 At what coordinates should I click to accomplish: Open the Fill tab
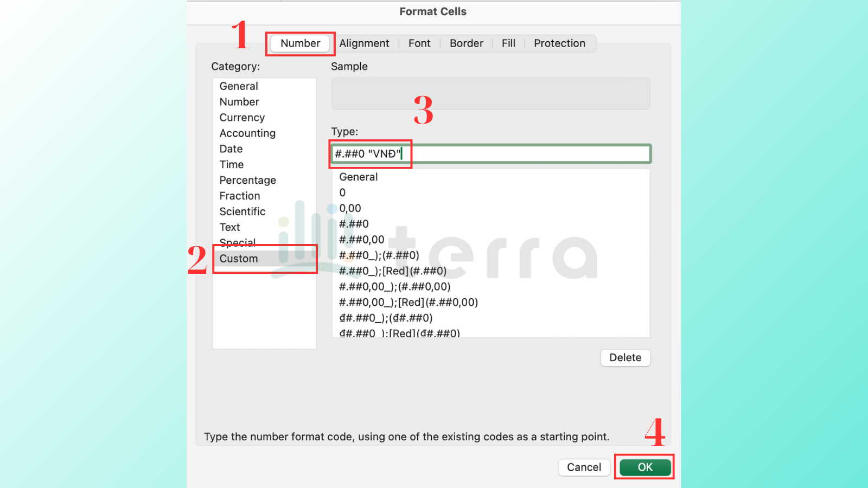[x=508, y=43]
